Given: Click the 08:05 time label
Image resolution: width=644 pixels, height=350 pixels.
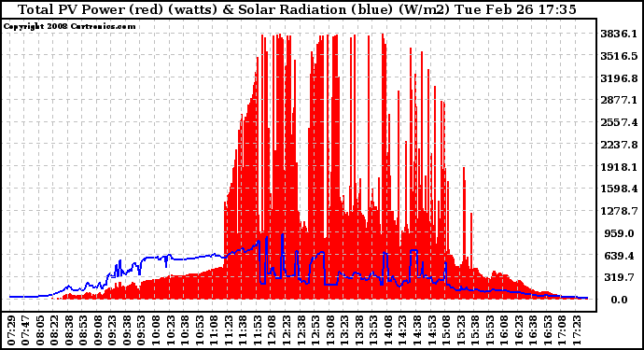Looking at the screenshot, I should click(40, 330).
